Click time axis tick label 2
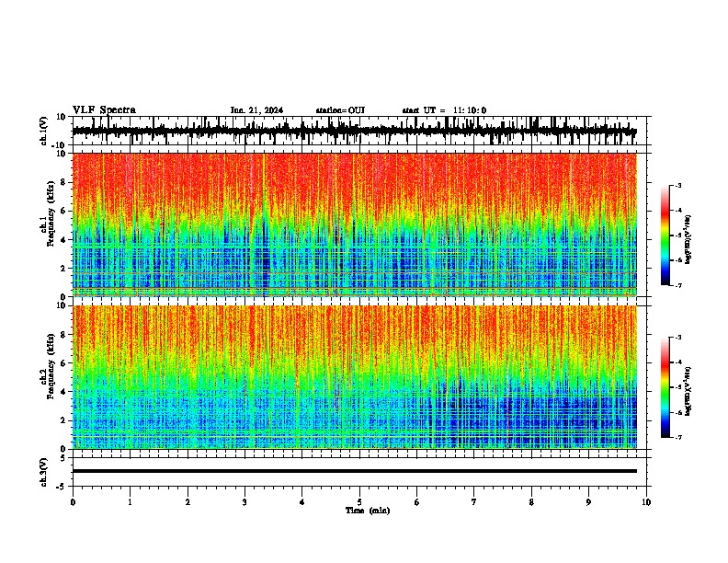 point(188,502)
